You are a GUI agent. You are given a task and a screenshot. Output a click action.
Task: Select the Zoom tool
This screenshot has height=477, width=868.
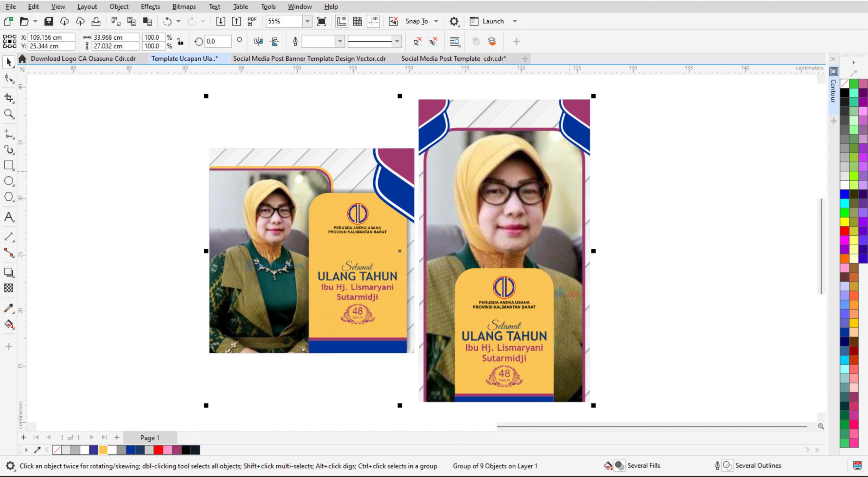point(8,114)
